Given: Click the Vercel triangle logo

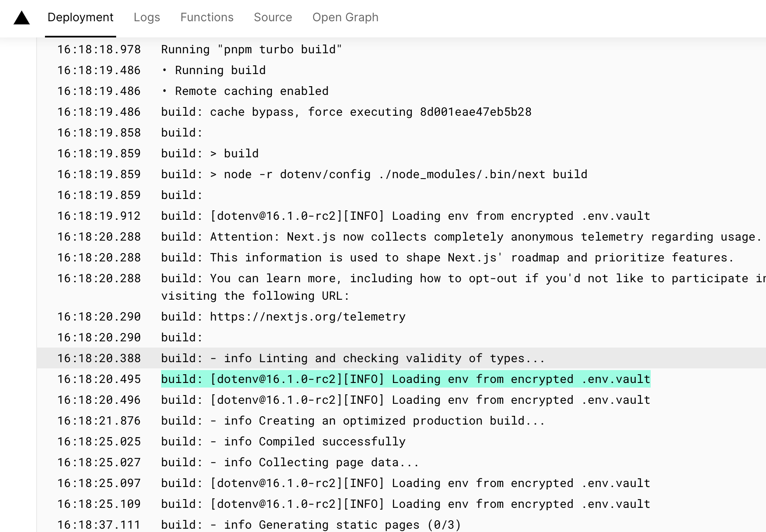Looking at the screenshot, I should tap(22, 18).
